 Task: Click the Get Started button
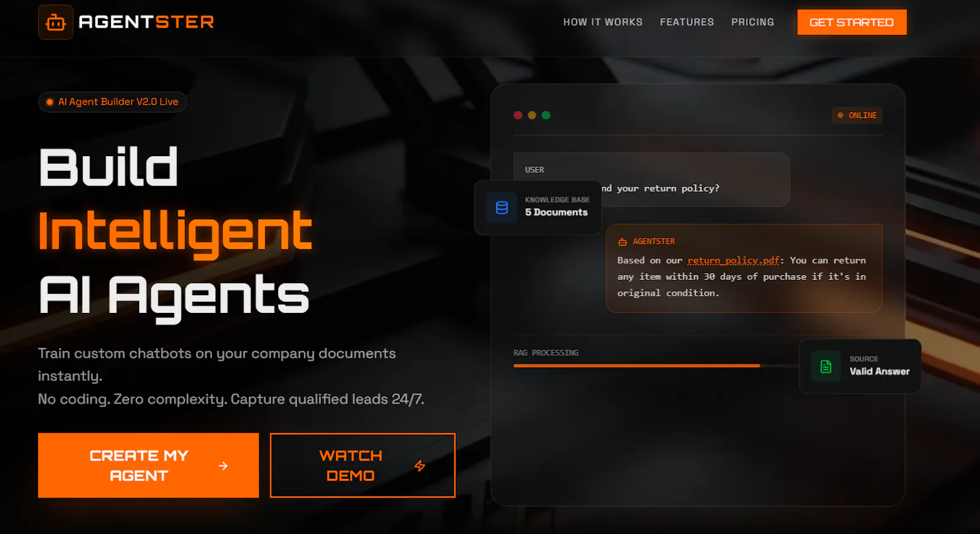(851, 22)
